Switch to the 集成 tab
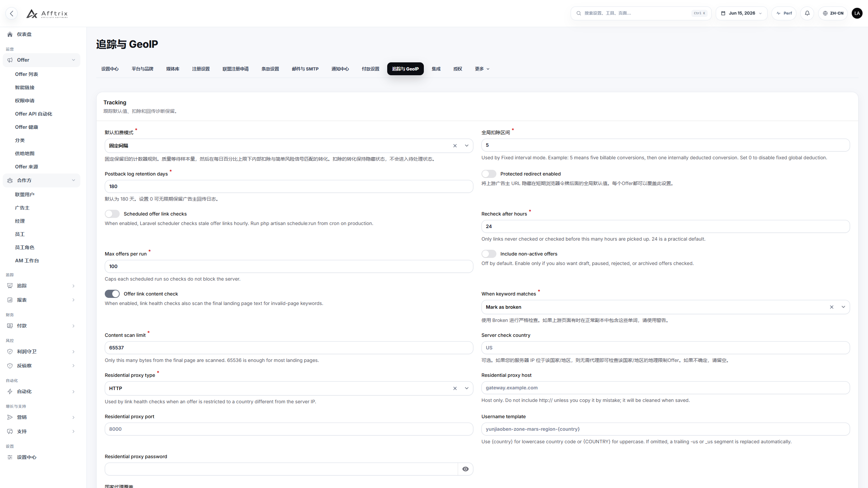 pyautogui.click(x=436, y=69)
